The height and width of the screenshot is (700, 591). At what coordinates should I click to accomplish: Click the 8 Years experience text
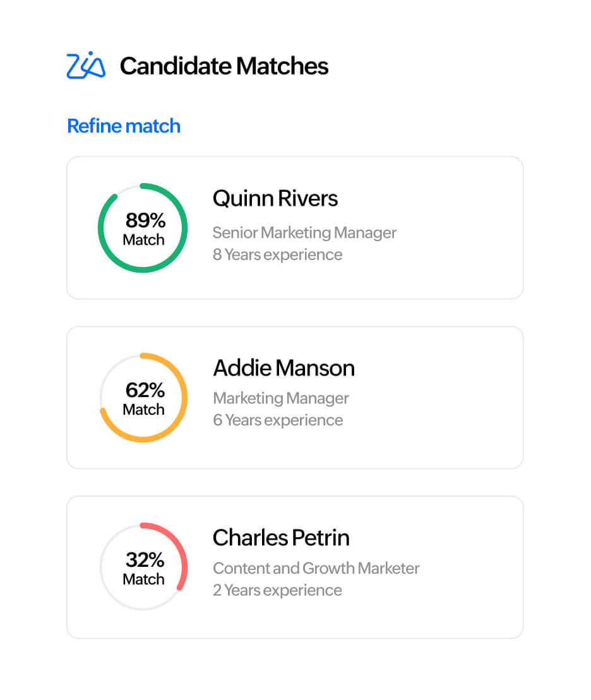coord(277,255)
